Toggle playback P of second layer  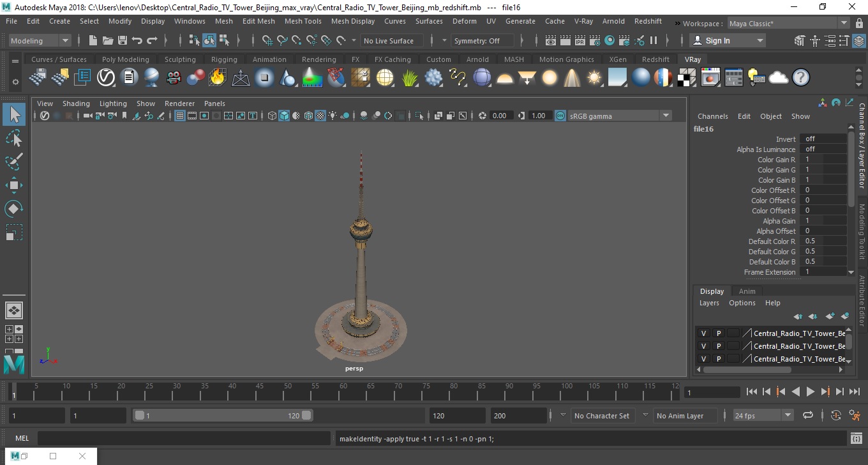[x=718, y=346]
